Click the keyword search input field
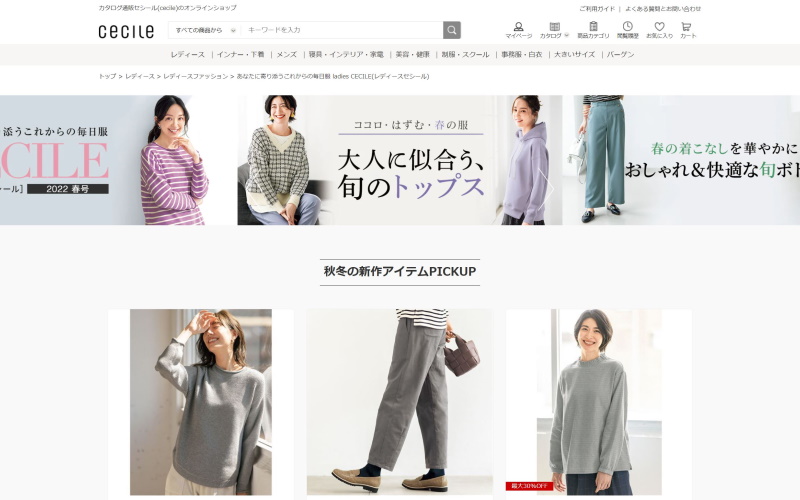Viewport: 800px width, 500px height. tap(340, 30)
